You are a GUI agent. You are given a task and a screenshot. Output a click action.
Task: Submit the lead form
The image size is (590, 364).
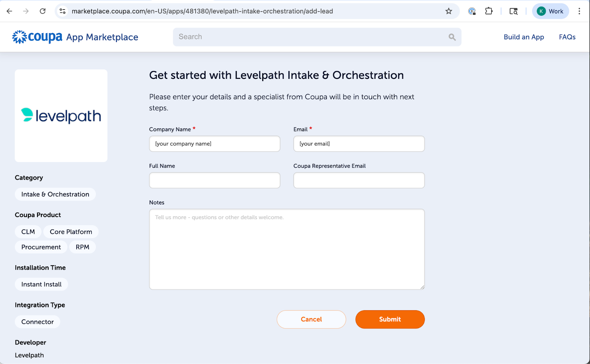390,319
